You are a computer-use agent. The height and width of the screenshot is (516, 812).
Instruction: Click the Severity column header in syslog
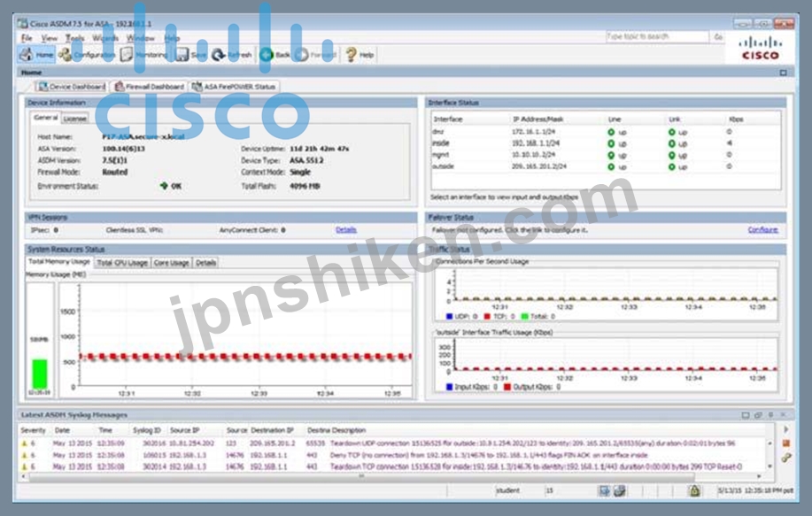pos(33,431)
